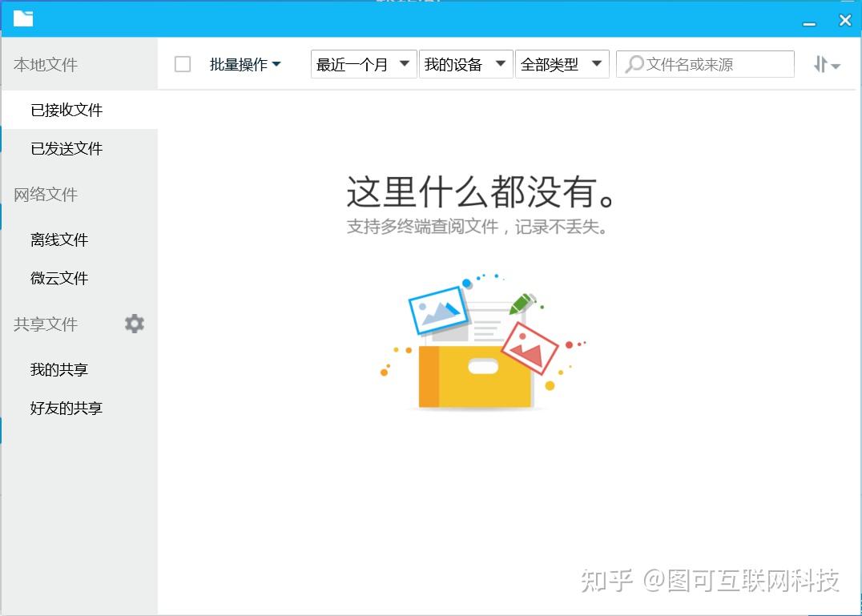Click the folder icon in the title bar

(x=22, y=18)
